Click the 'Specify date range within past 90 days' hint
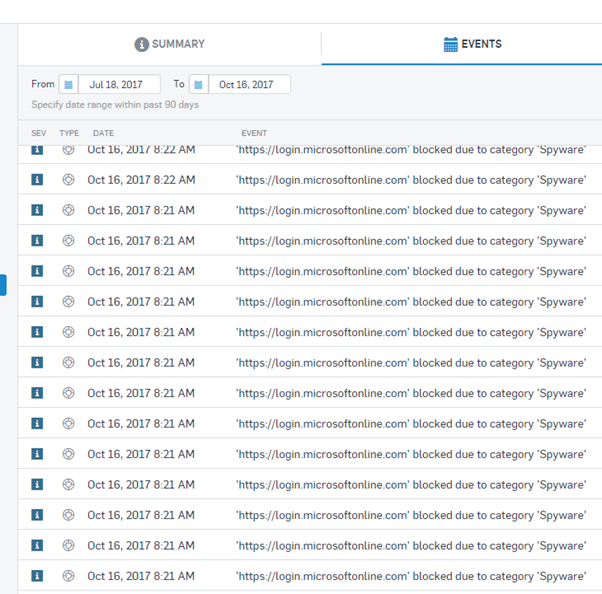 click(115, 105)
